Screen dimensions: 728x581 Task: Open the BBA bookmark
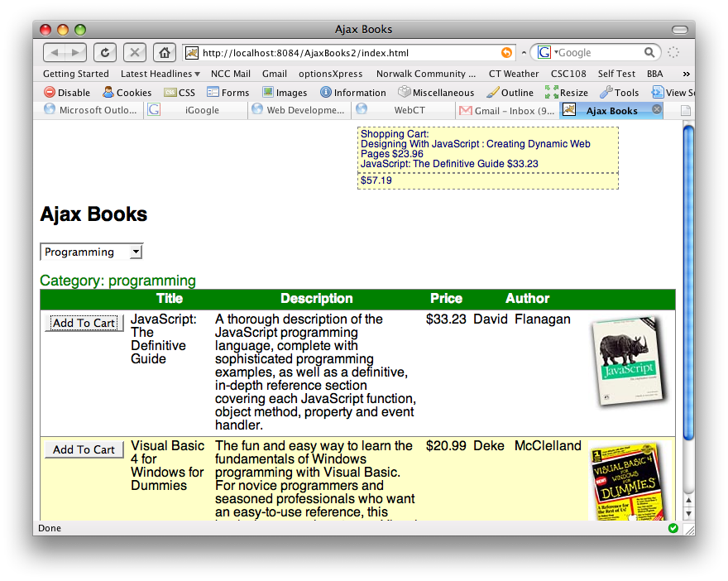pyautogui.click(x=654, y=74)
